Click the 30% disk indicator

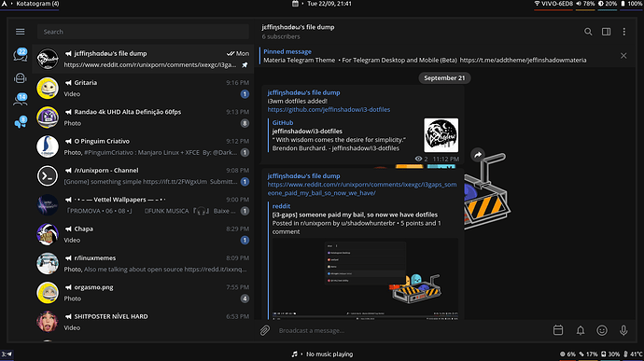(610, 354)
